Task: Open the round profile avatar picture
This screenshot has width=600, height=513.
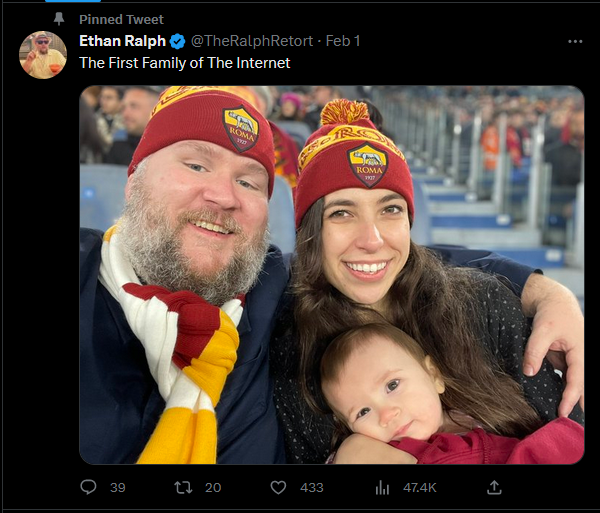Action: (43, 55)
